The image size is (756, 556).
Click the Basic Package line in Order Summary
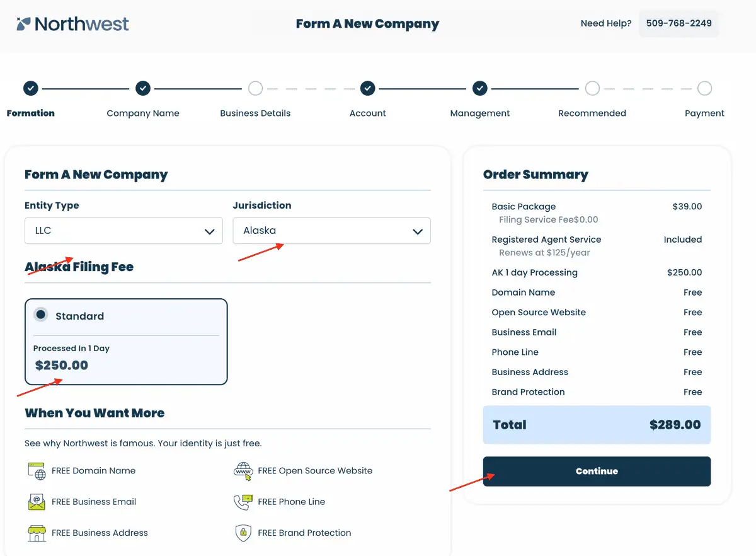coord(524,207)
